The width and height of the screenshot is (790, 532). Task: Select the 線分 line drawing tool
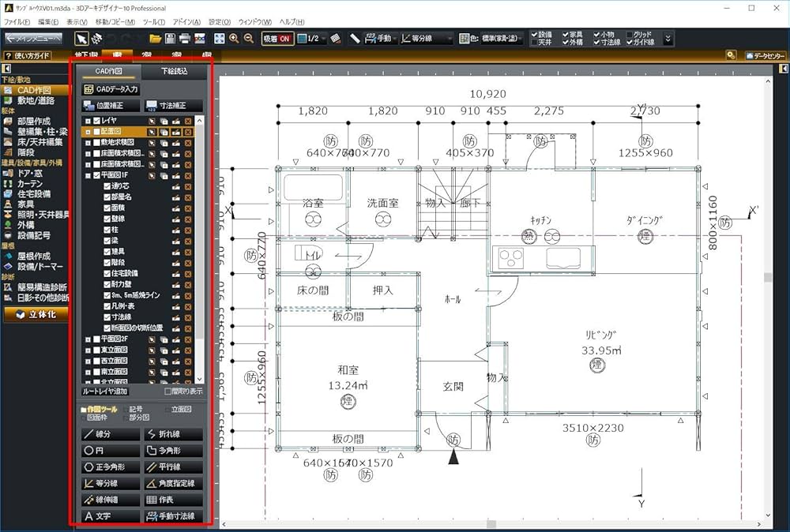[111, 433]
